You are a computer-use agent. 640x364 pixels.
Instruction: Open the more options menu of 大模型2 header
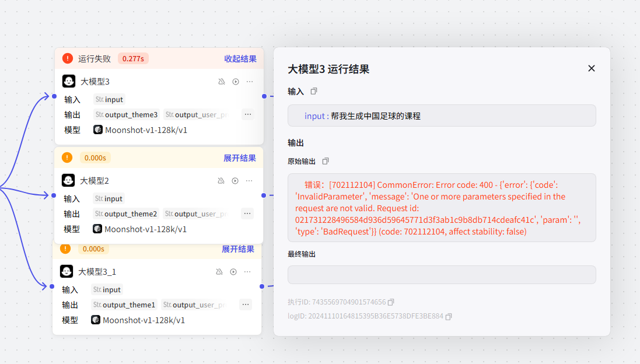point(249,181)
